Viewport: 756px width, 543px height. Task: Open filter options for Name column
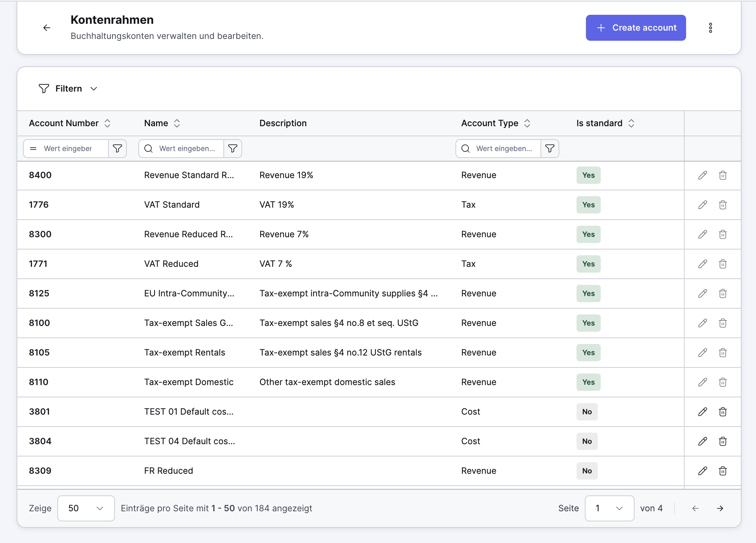click(x=233, y=149)
